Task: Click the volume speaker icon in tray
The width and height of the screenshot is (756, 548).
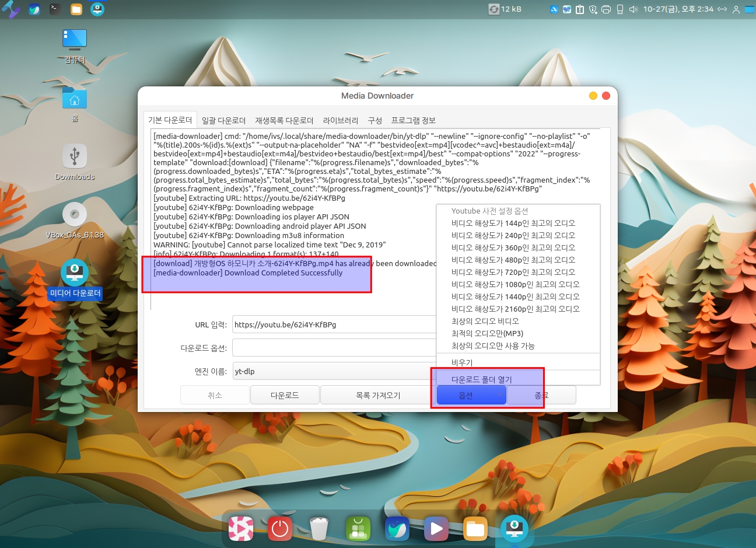Action: coord(633,9)
